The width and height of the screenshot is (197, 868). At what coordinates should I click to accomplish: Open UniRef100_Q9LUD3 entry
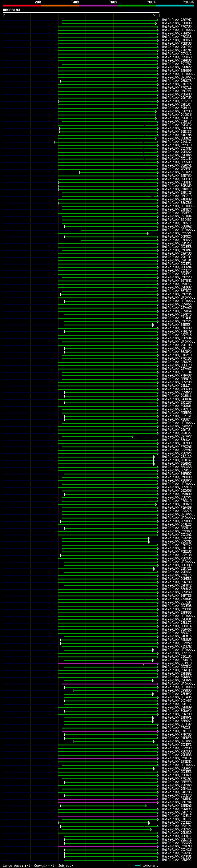[177, 755]
